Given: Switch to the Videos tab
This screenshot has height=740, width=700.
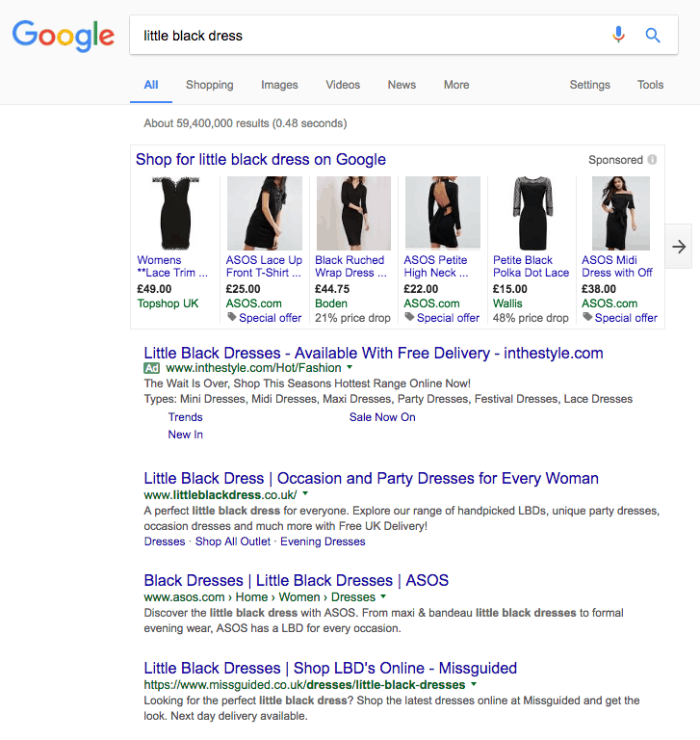Looking at the screenshot, I should click(x=343, y=85).
